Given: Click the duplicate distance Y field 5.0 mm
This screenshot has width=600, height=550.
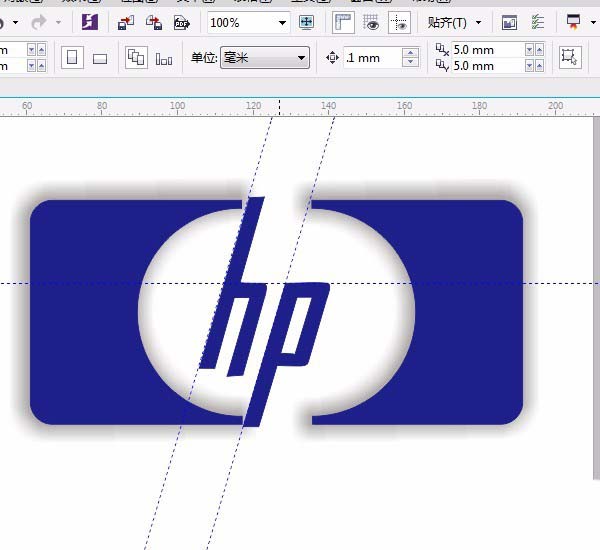Looking at the screenshot, I should (x=488, y=66).
